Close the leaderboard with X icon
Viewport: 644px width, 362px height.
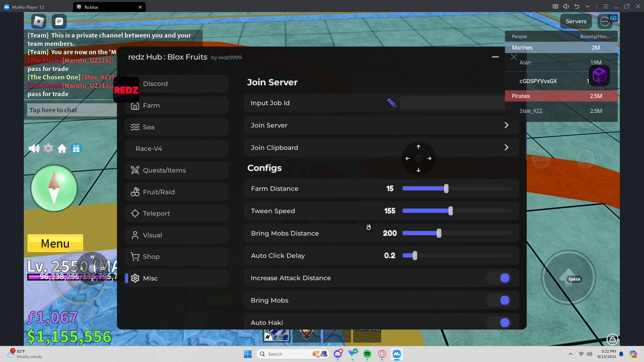(514, 57)
